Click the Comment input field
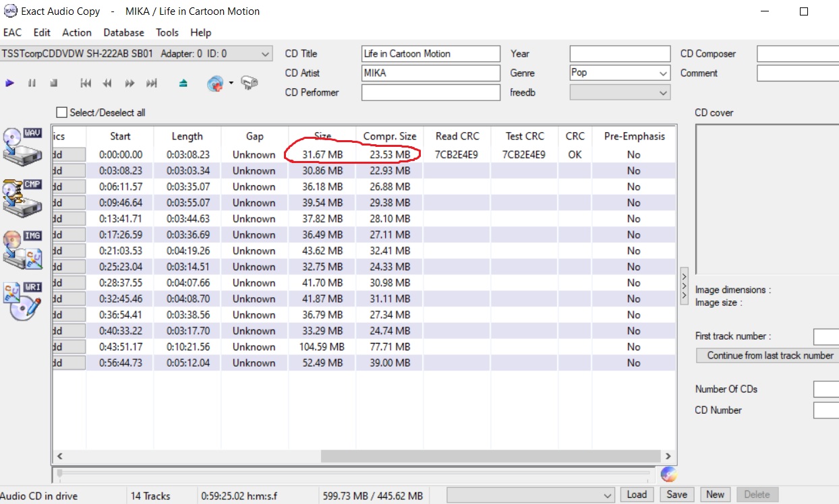The image size is (839, 504). (798, 73)
